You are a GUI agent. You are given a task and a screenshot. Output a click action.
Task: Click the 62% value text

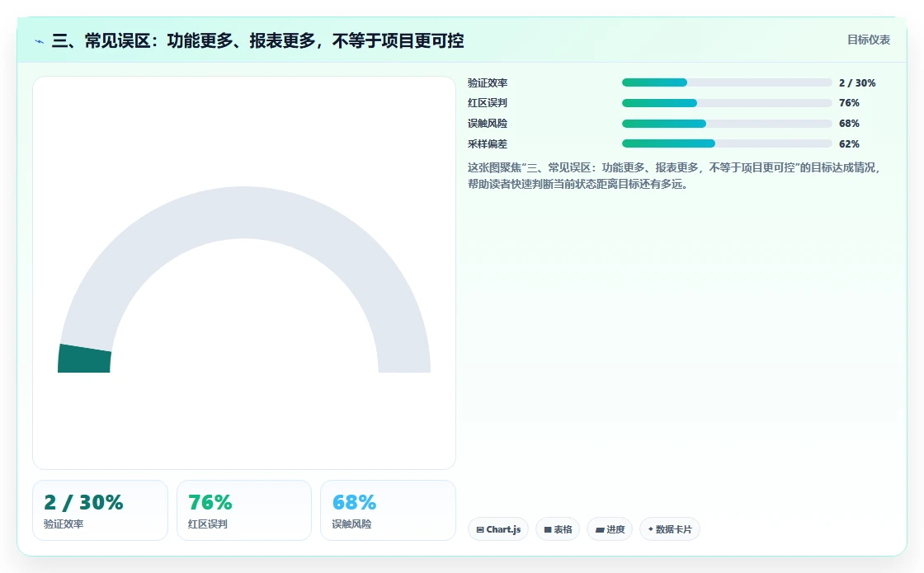pyautogui.click(x=849, y=144)
